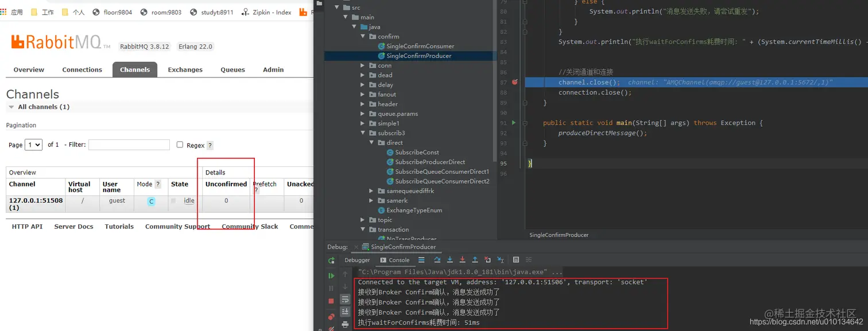Expand the conn package folder
This screenshot has width=868, height=331.
(363, 65)
